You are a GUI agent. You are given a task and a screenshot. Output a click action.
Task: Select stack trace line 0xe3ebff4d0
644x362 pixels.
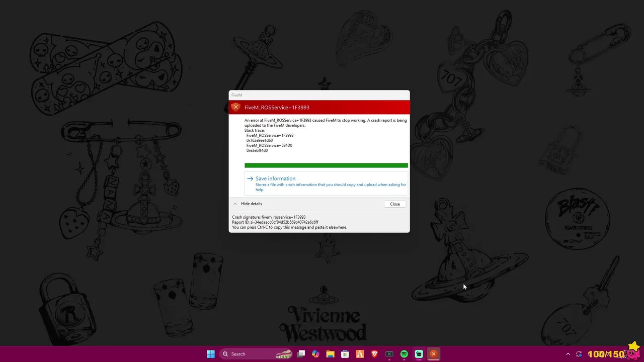257,150
